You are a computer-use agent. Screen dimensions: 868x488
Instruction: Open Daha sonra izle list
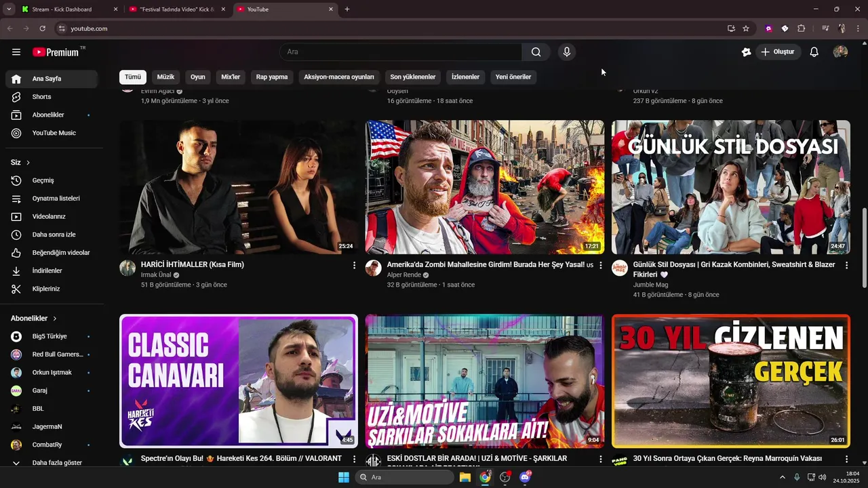[x=52, y=235]
